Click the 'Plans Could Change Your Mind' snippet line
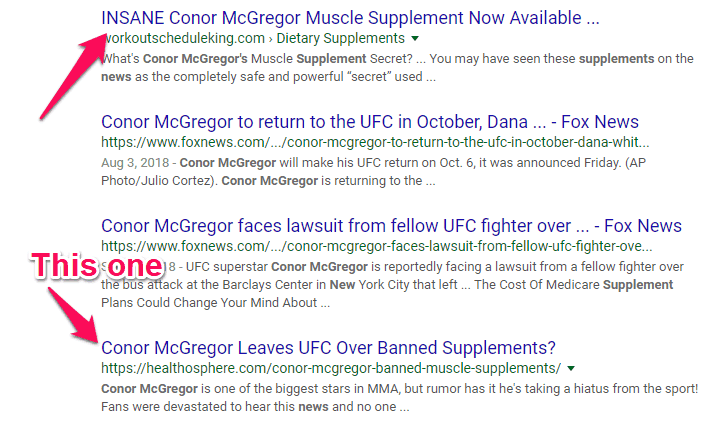Viewport: 719px width, 431px height. (x=215, y=303)
